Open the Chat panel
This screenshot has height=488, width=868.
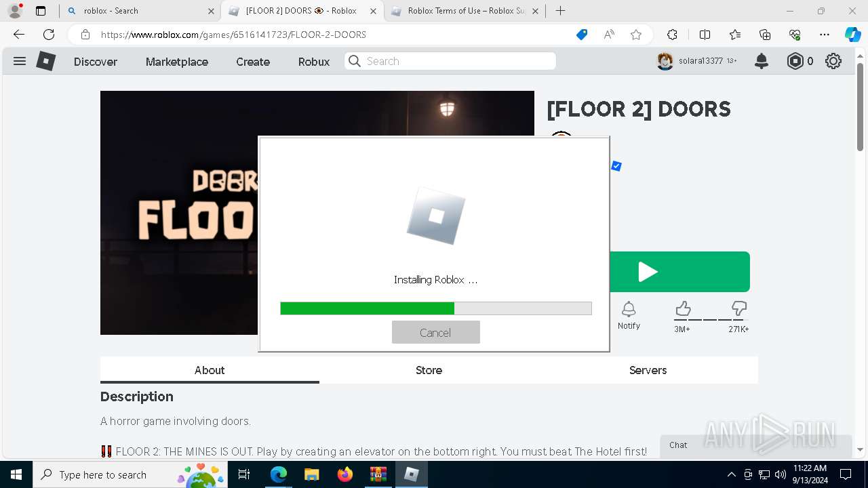[x=755, y=445]
